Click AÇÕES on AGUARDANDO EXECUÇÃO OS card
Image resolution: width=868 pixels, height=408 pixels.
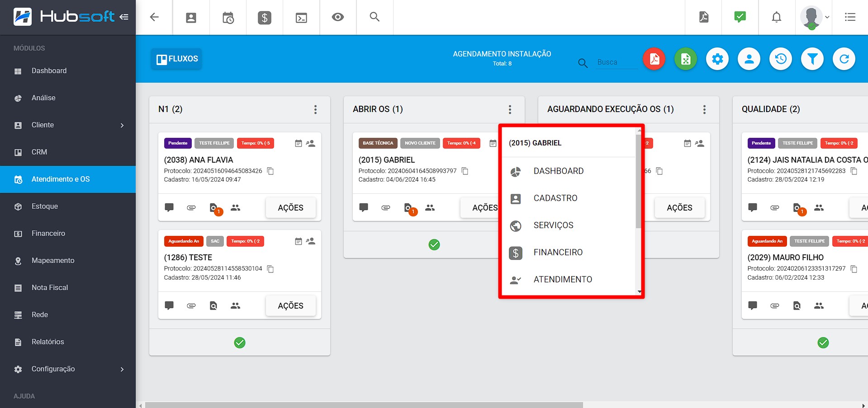(679, 208)
